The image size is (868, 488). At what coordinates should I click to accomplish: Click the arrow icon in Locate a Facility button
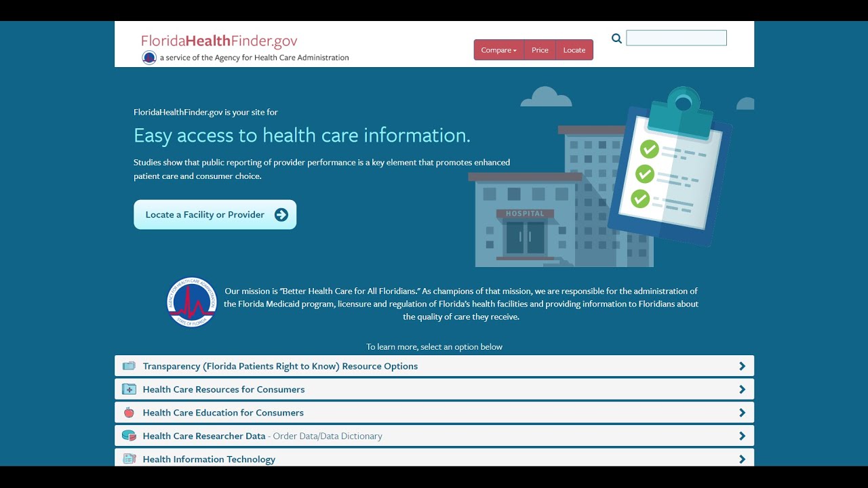[x=281, y=215]
